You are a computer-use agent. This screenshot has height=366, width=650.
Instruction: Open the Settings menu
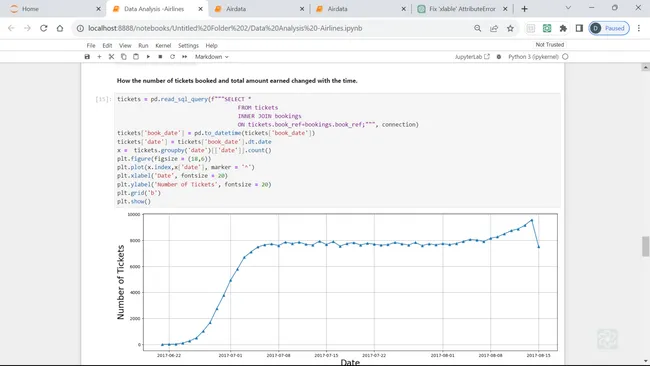tap(188, 46)
